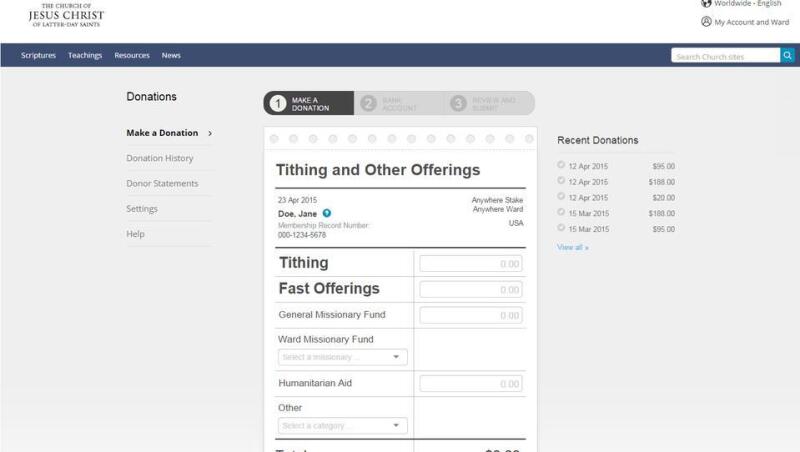This screenshot has width=800, height=452.
Task: Click the My Account and Ward person icon
Action: tap(706, 22)
